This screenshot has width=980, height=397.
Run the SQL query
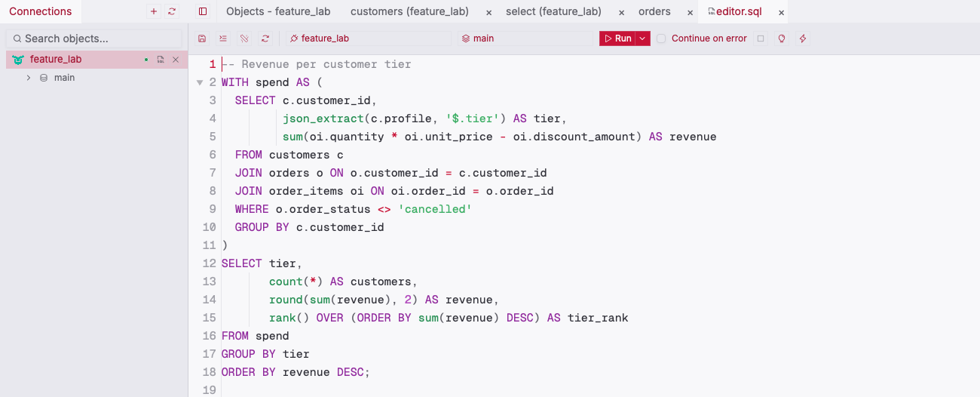point(617,38)
